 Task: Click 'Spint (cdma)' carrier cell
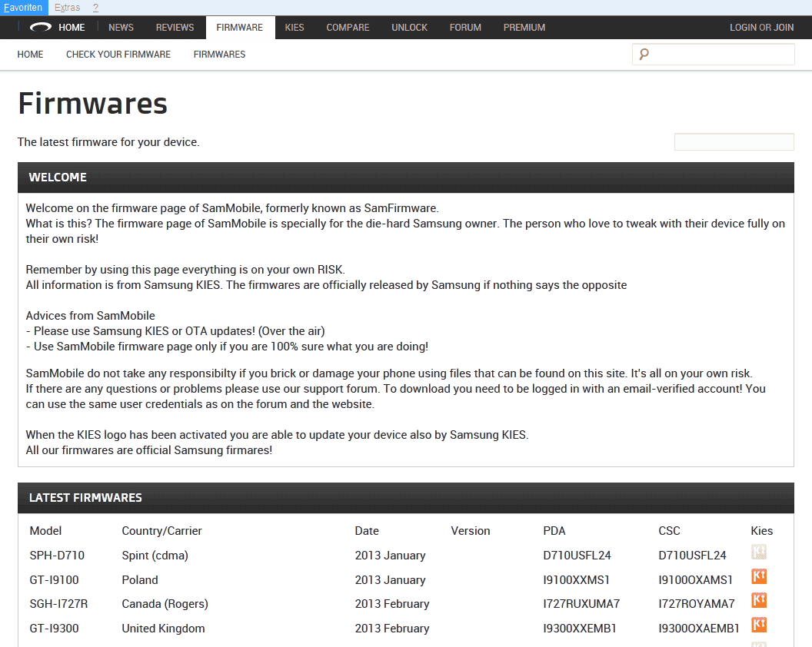click(x=155, y=556)
